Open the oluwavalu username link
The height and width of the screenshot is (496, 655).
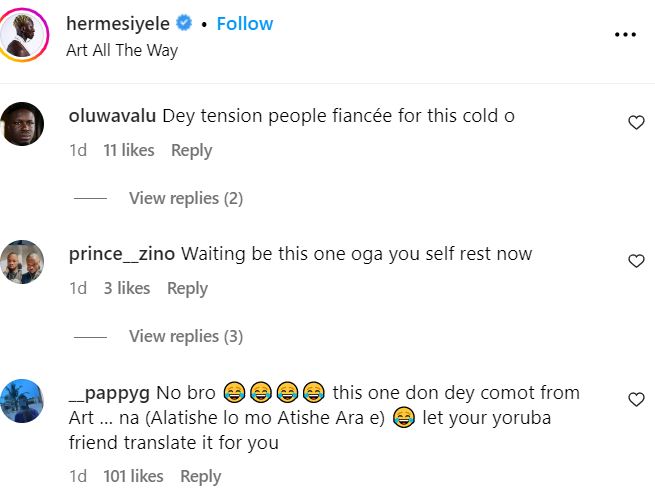tap(113, 116)
